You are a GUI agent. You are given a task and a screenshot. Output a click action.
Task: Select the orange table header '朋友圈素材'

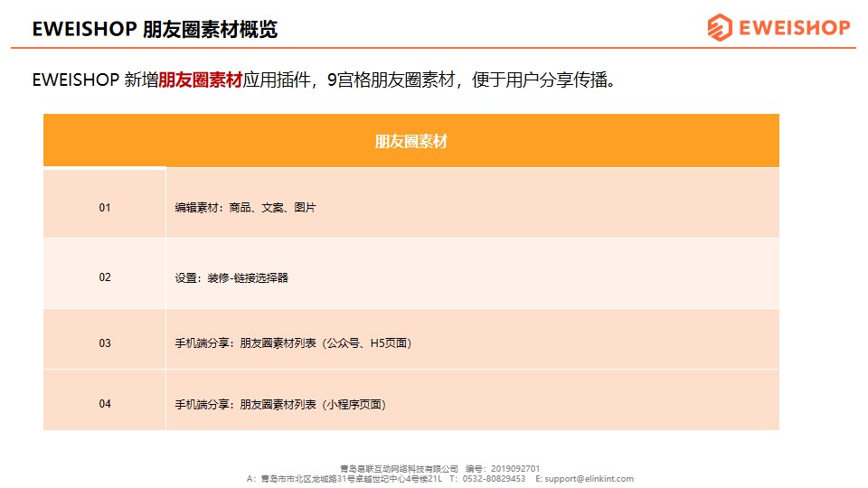pyautogui.click(x=410, y=142)
